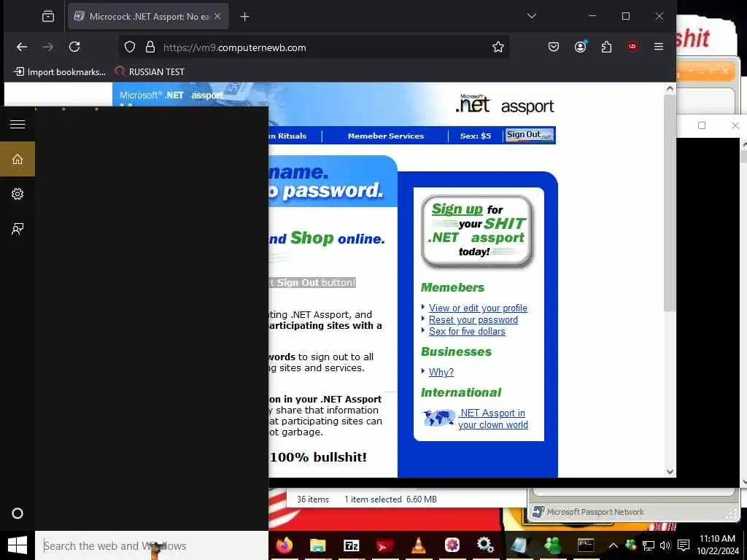The height and width of the screenshot is (560, 747).
Task: Click the green Messenger tray icon
Action: [631, 545]
